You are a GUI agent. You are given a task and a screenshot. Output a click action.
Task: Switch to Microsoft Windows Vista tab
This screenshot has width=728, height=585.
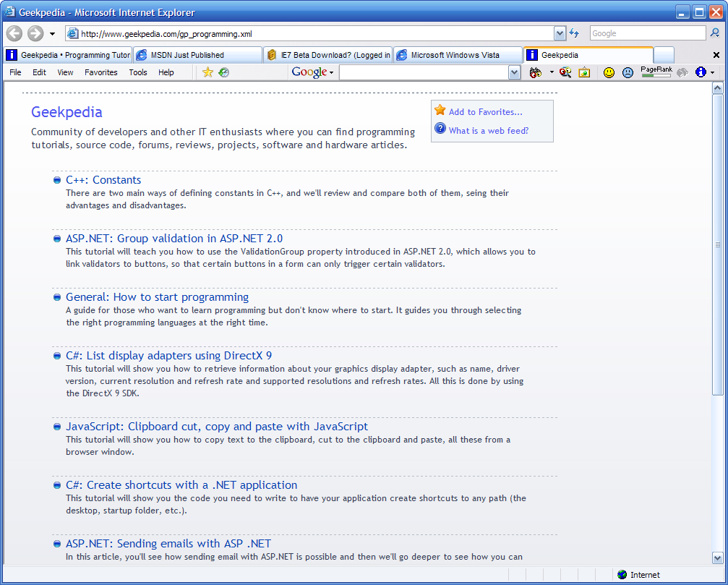pyautogui.click(x=458, y=55)
